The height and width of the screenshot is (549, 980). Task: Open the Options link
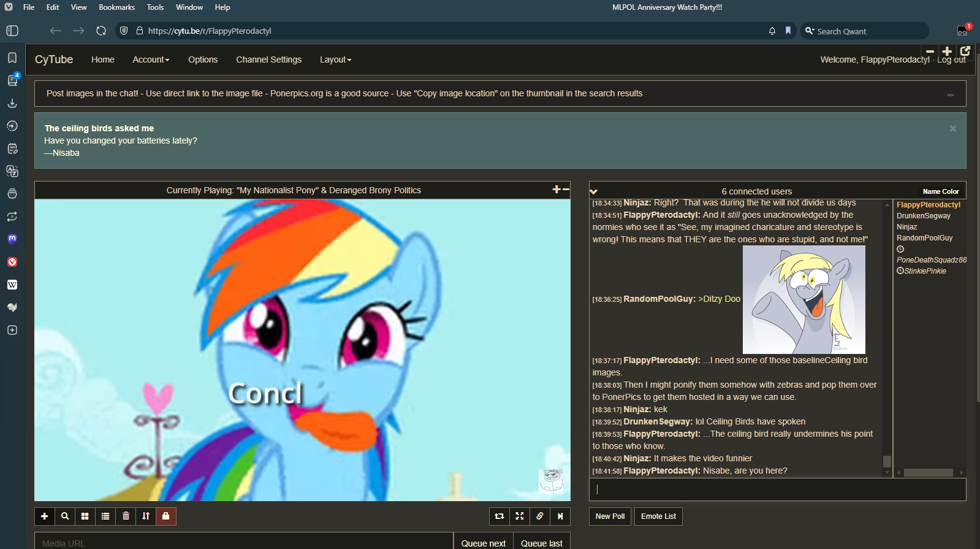coord(203,60)
